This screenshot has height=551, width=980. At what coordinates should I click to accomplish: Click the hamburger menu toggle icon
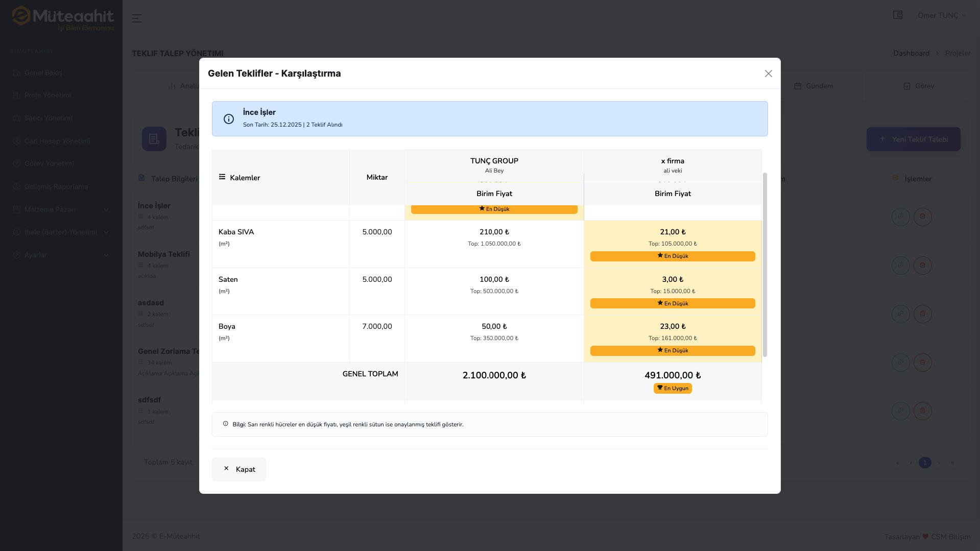click(x=136, y=18)
